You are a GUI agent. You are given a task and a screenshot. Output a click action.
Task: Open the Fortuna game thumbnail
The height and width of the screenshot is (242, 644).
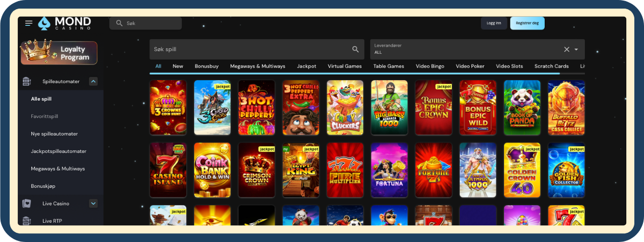pos(389,170)
